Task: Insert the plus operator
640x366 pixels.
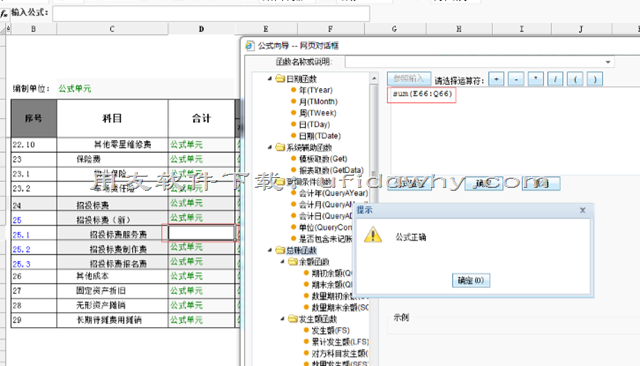Action: [496, 79]
